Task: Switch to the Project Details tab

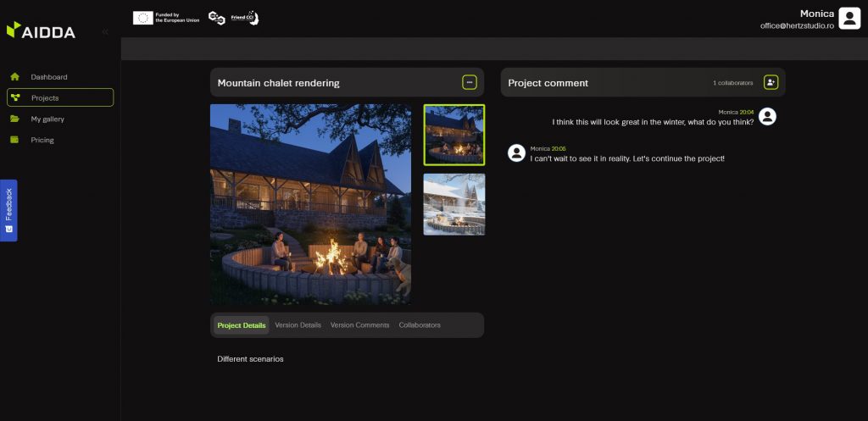Action: 241,325
